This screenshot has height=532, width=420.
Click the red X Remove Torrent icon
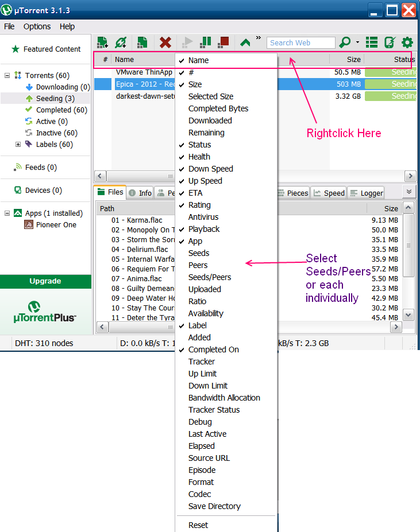click(165, 42)
